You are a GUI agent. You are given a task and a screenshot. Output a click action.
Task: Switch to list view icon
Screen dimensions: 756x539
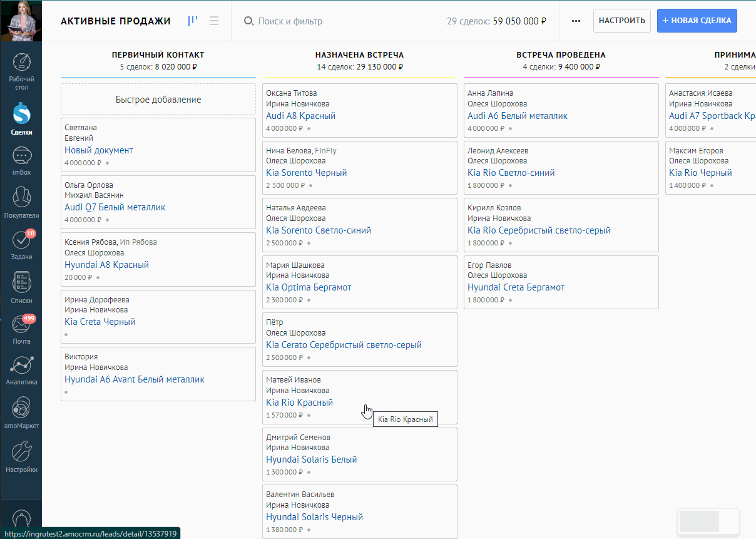point(214,21)
